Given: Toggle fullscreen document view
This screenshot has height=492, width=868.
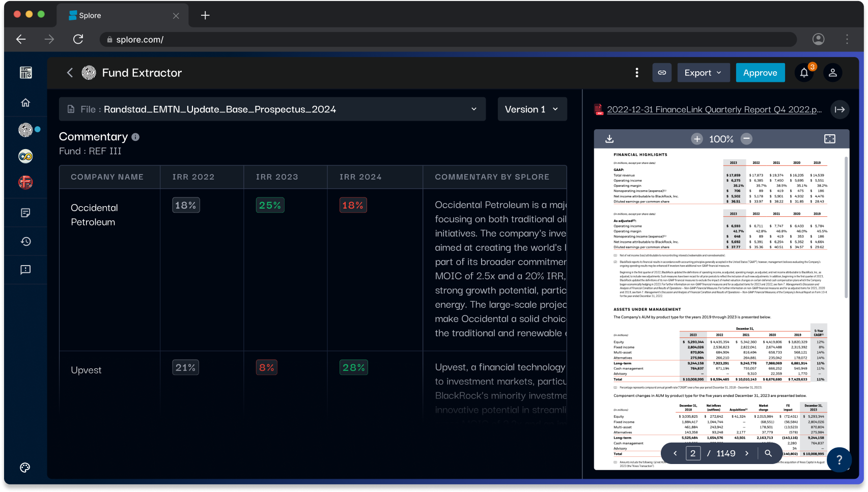Looking at the screenshot, I should [x=830, y=139].
